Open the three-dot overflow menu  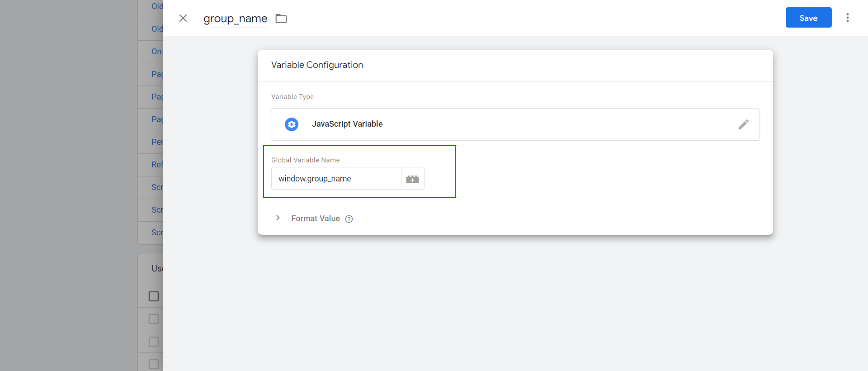click(x=848, y=18)
